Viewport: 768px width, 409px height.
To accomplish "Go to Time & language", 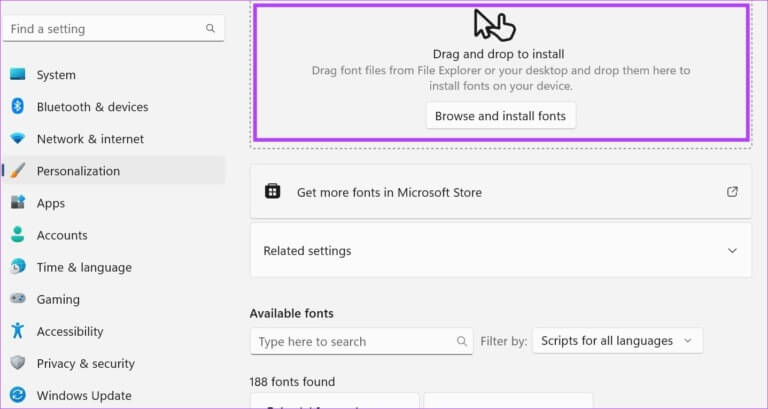I will tap(114, 267).
